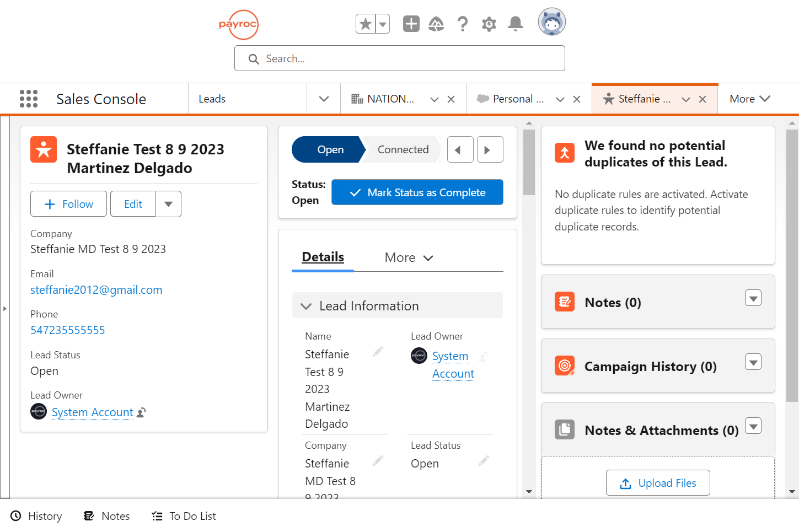Viewport: 799px width, 532px height.
Task: Open History in the utility bar
Action: (36, 516)
